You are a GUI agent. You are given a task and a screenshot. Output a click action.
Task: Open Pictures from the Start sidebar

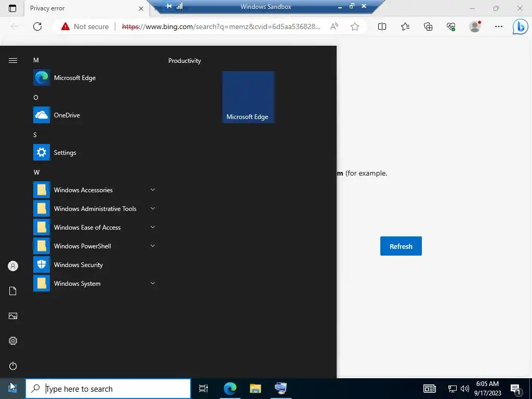coord(13,316)
